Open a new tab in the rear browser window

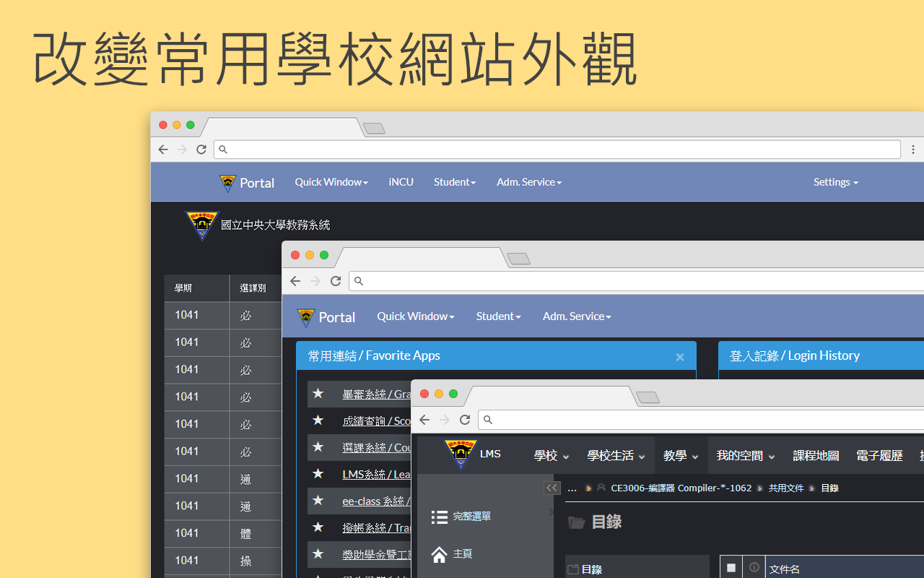[374, 129]
